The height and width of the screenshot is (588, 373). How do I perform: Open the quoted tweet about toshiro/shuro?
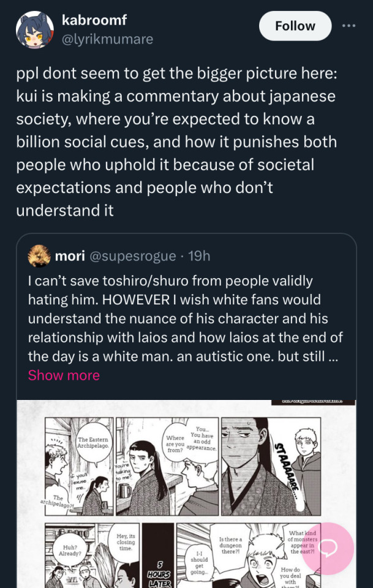coord(184,318)
